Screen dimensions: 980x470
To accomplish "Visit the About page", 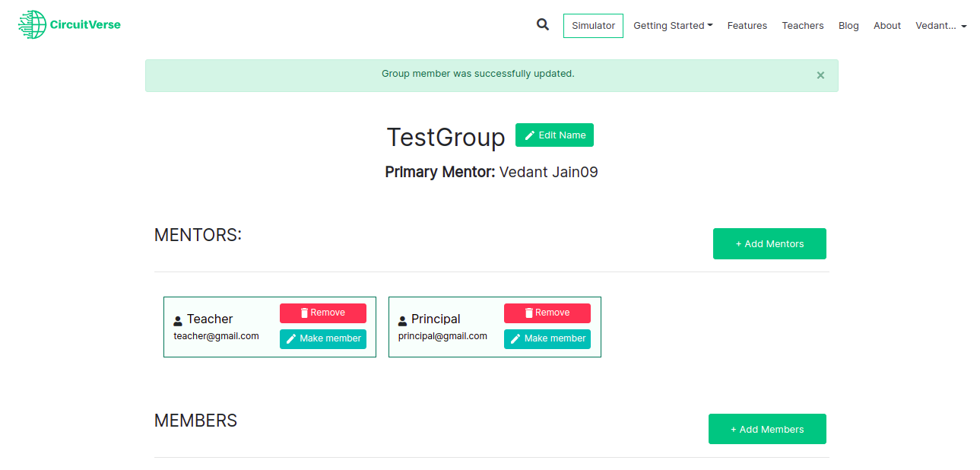I will click(x=886, y=26).
